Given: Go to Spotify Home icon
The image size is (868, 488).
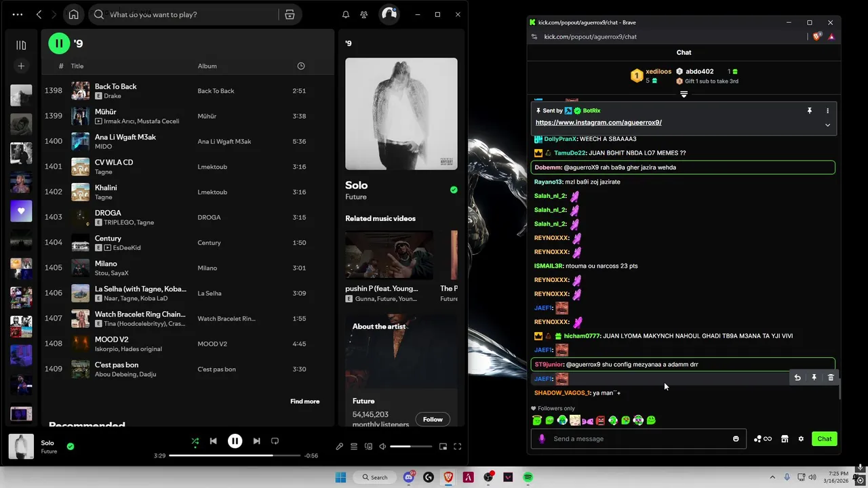Looking at the screenshot, I should click(x=73, y=14).
